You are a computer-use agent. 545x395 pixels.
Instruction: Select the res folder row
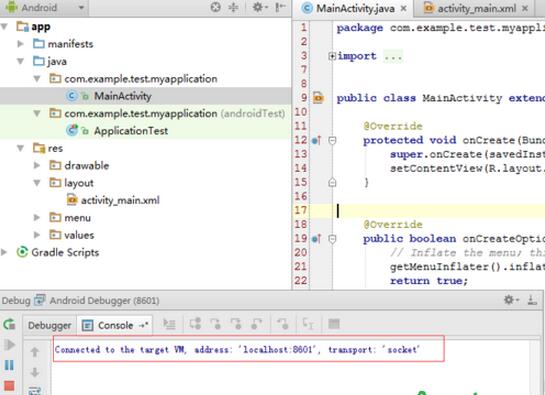click(x=145, y=148)
